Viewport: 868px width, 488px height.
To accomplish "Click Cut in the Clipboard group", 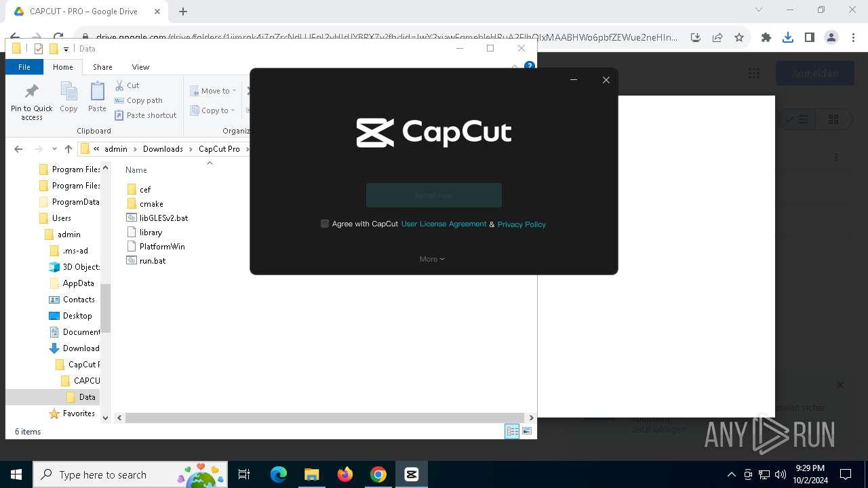I will coord(127,85).
